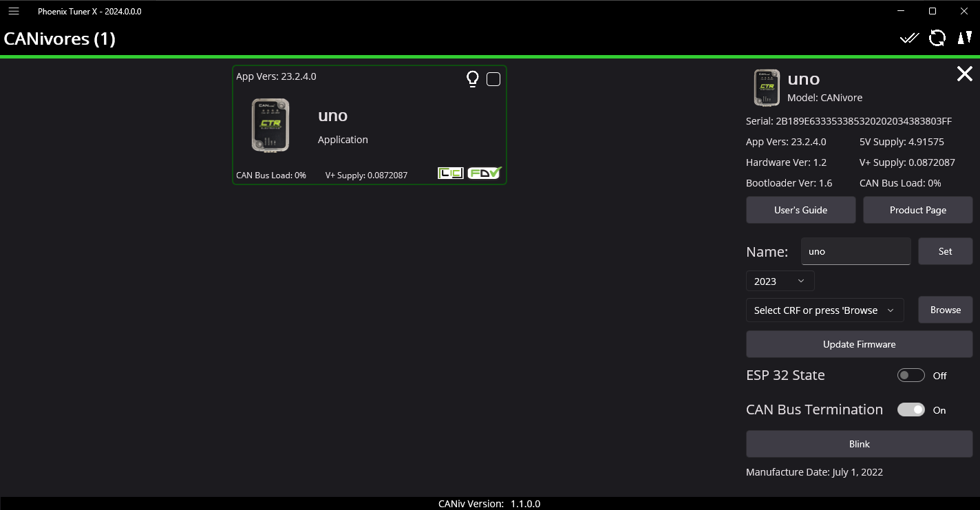Click the batch firmware upgrade icon
Image resolution: width=980 pixels, height=510 pixels.
(x=965, y=38)
